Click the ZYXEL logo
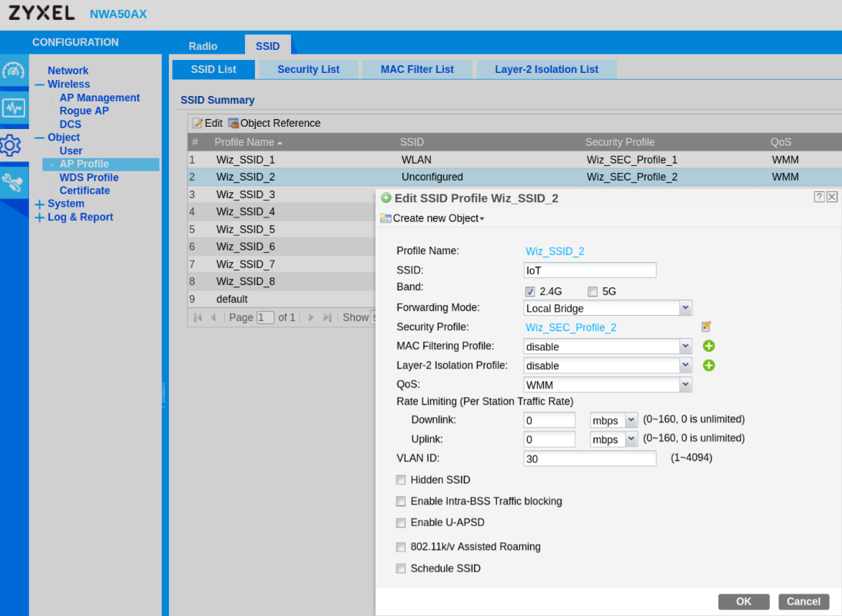 point(41,13)
